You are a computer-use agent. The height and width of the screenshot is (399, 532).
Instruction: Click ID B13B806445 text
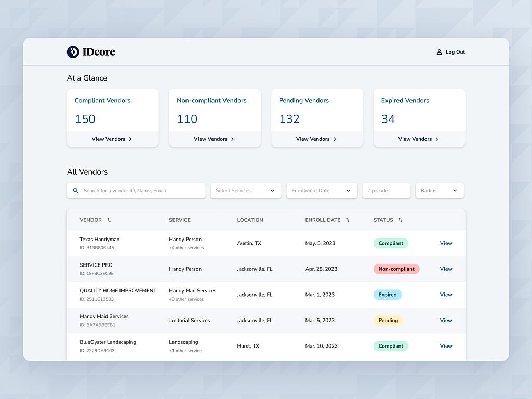click(x=97, y=248)
